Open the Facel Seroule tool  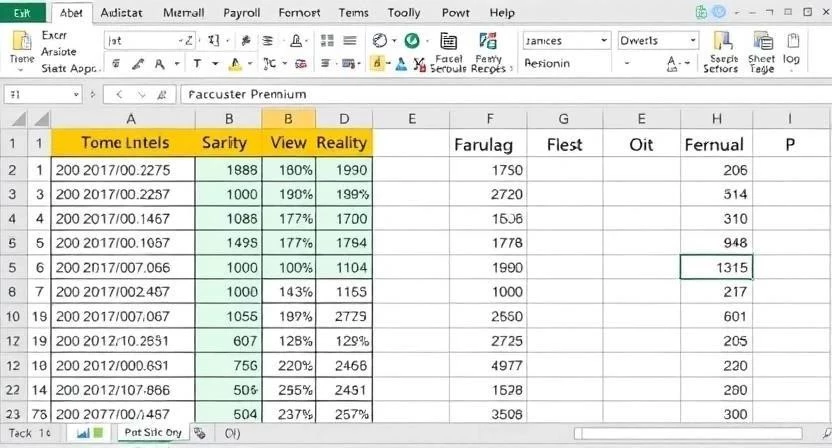pyautogui.click(x=448, y=53)
